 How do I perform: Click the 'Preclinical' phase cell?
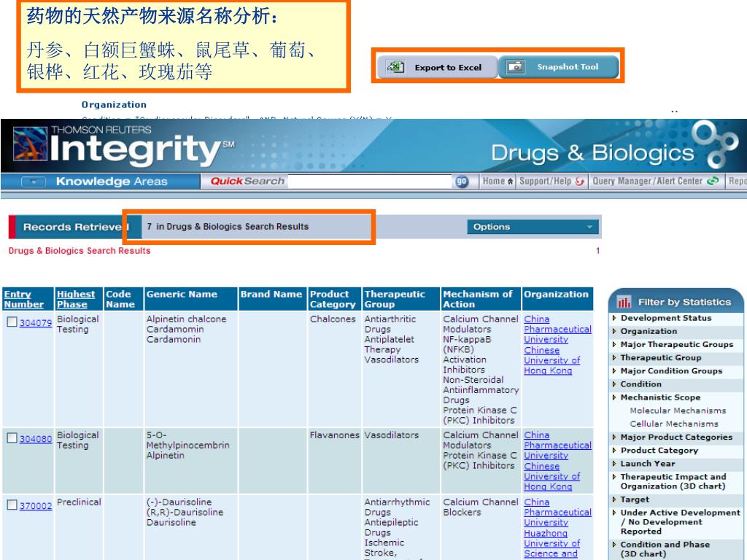(79, 502)
